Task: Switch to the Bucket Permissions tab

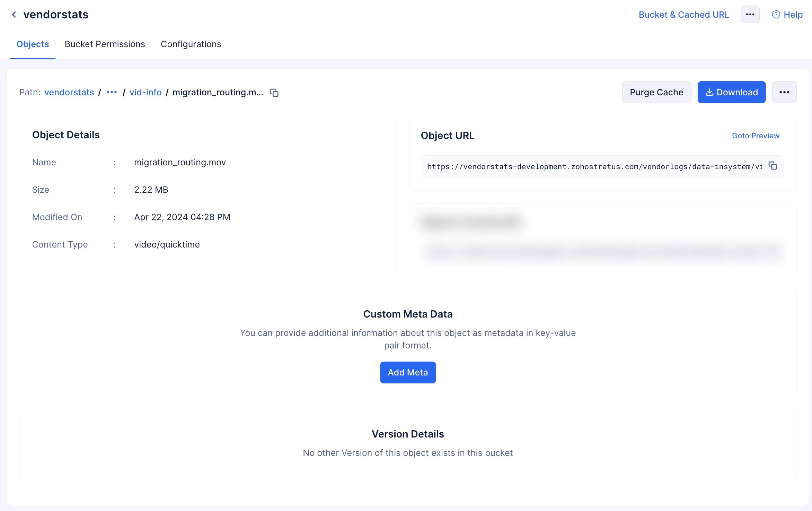Action: 105,44
